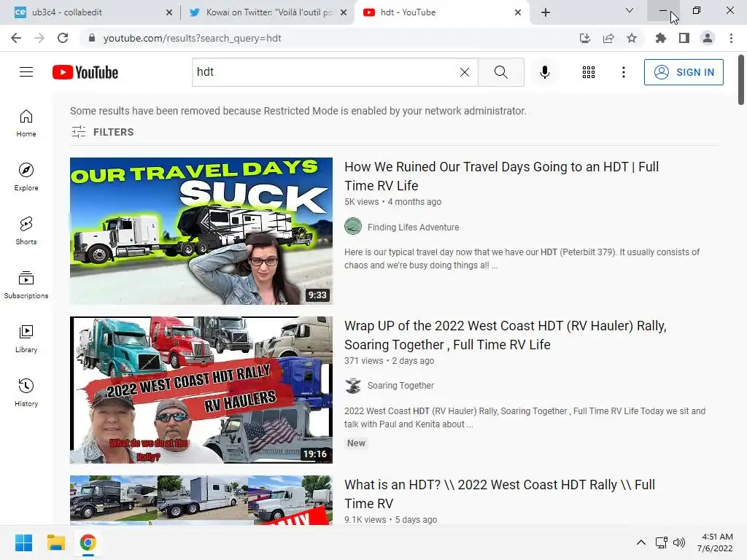The image size is (747, 560).
Task: Share this page via address bar icon
Action: pyautogui.click(x=608, y=38)
